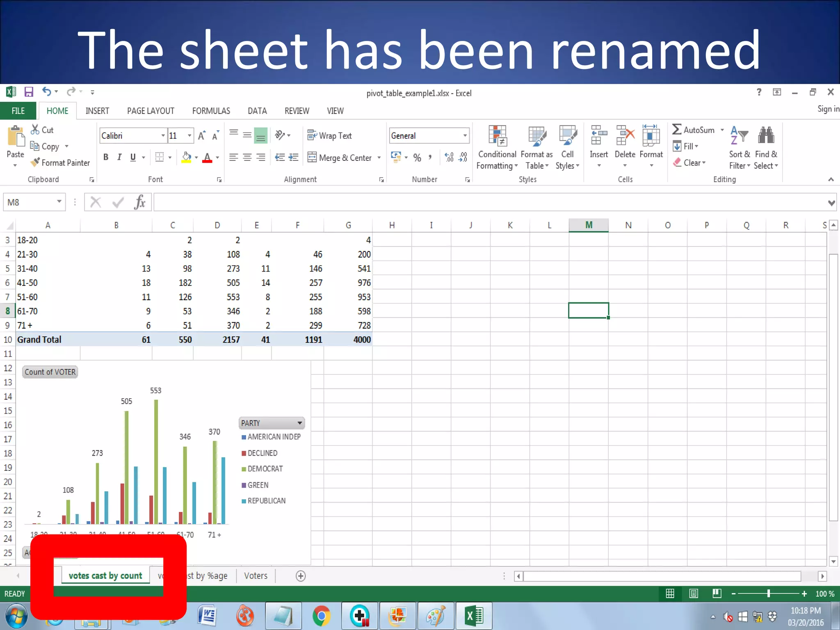Click Sign in link

(828, 109)
